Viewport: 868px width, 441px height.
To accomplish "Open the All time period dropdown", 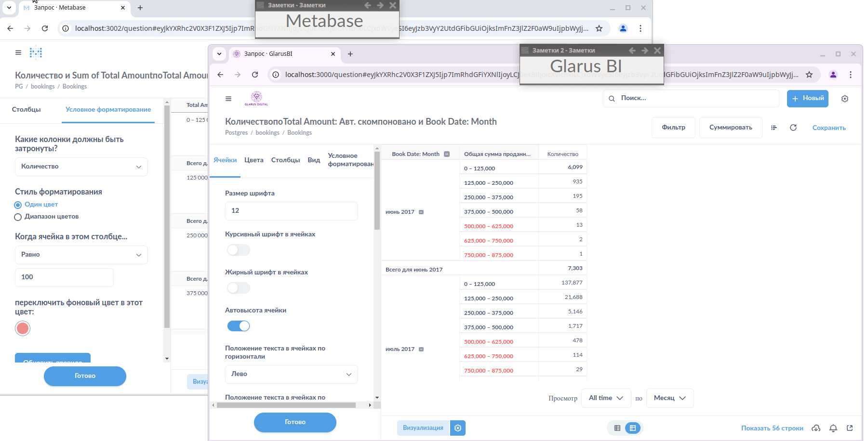I will (x=605, y=398).
